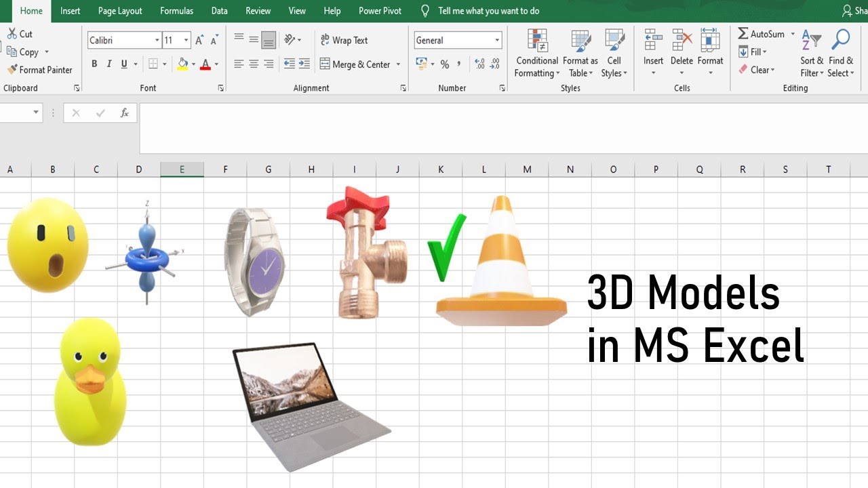Image resolution: width=868 pixels, height=488 pixels.
Task: Open AutoSum dropdown arrow
Action: pyautogui.click(x=793, y=34)
